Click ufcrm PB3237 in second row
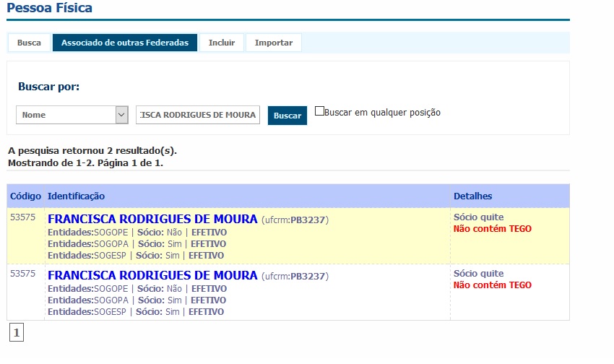 308,276
